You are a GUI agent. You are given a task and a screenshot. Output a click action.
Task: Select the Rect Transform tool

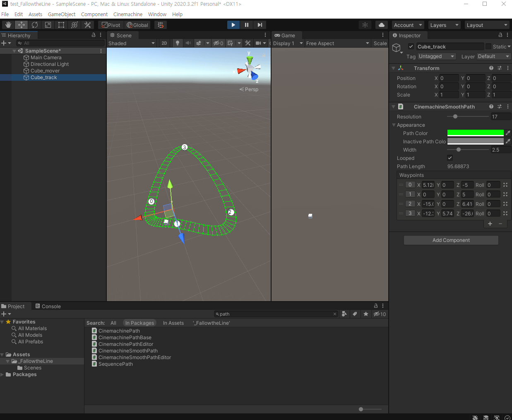click(x=61, y=25)
